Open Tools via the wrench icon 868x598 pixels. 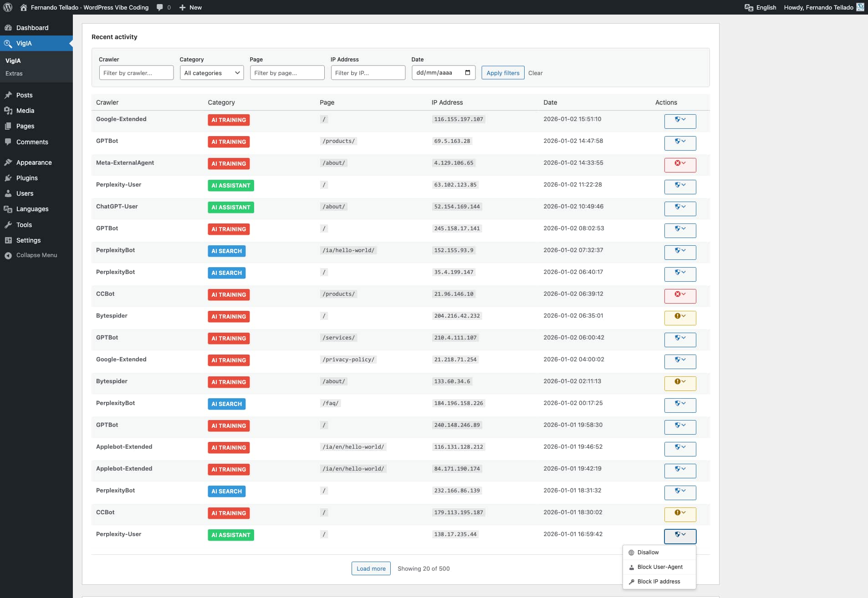(9, 225)
